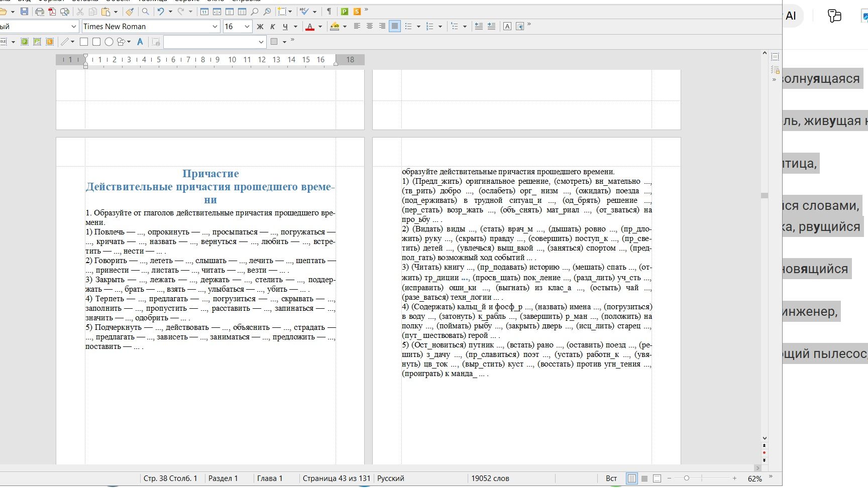The height and width of the screenshot is (488, 868).
Task: Toggle italic formatting (К)
Action: (x=273, y=27)
